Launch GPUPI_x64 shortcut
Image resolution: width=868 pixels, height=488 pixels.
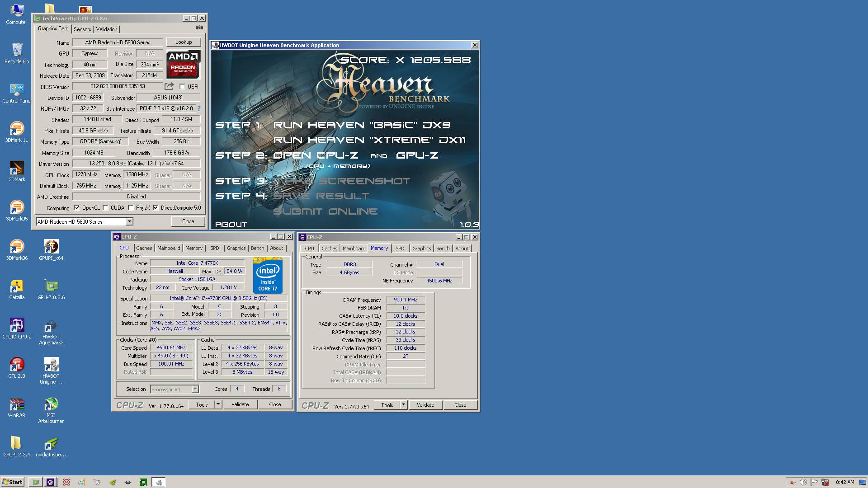click(x=51, y=250)
